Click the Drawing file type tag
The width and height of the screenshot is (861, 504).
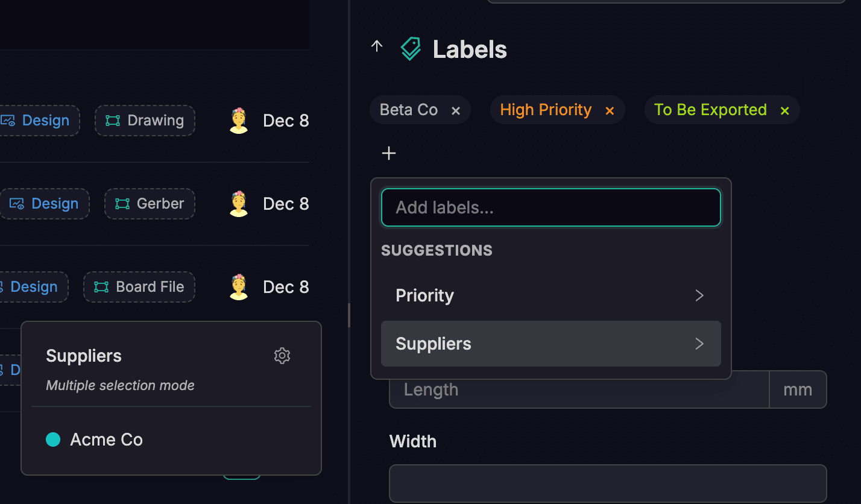pos(145,121)
